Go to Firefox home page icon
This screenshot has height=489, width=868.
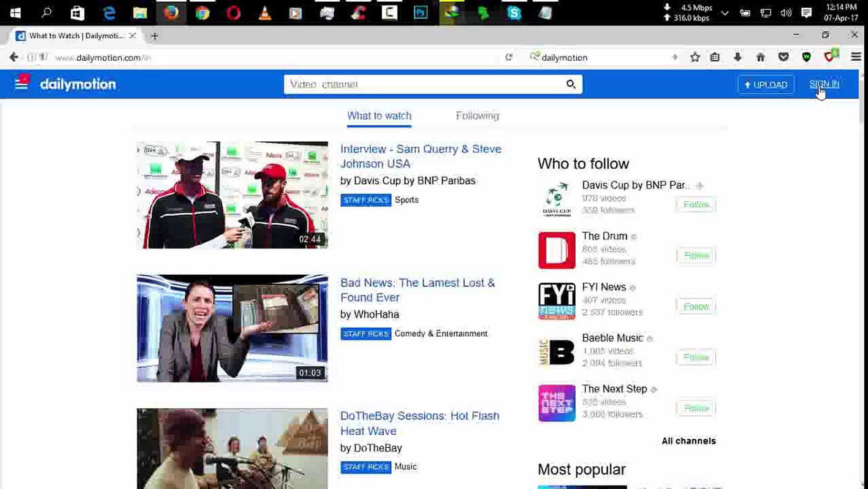click(x=761, y=57)
